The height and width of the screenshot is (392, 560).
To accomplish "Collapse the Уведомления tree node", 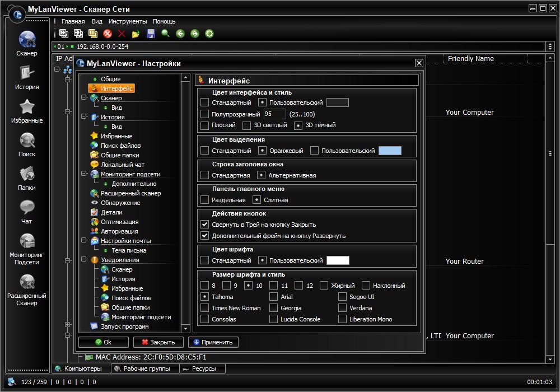I will point(84,260).
